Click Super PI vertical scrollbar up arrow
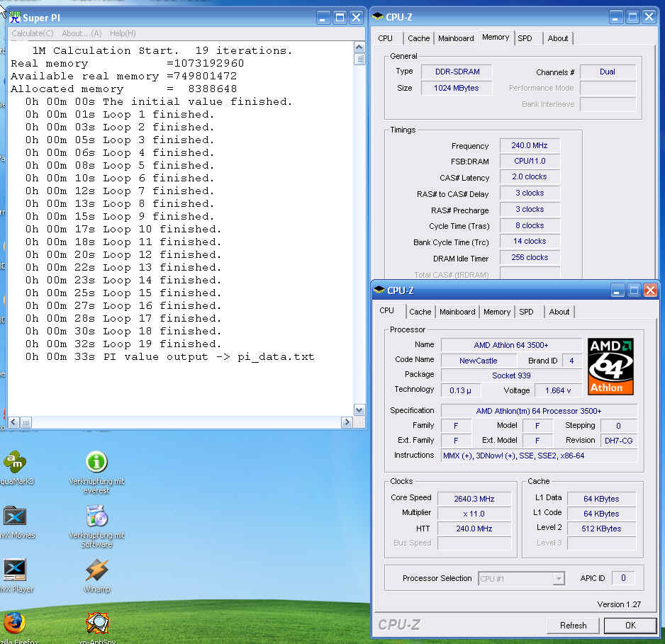Image resolution: width=665 pixels, height=644 pixels. click(x=359, y=47)
